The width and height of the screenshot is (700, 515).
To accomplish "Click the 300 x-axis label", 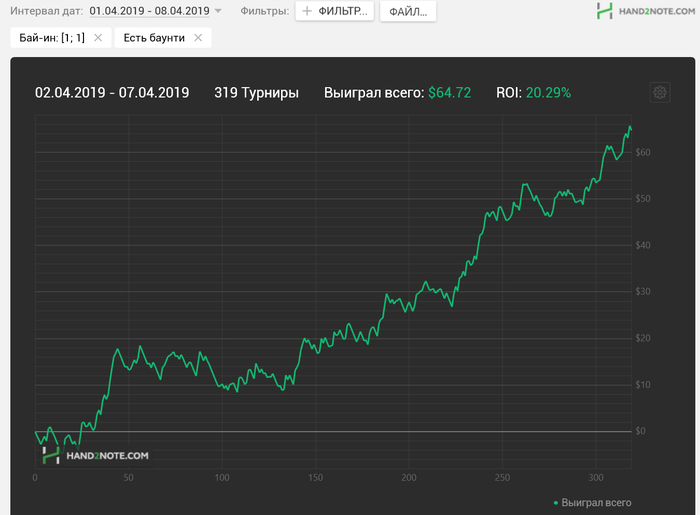I will 596,478.
